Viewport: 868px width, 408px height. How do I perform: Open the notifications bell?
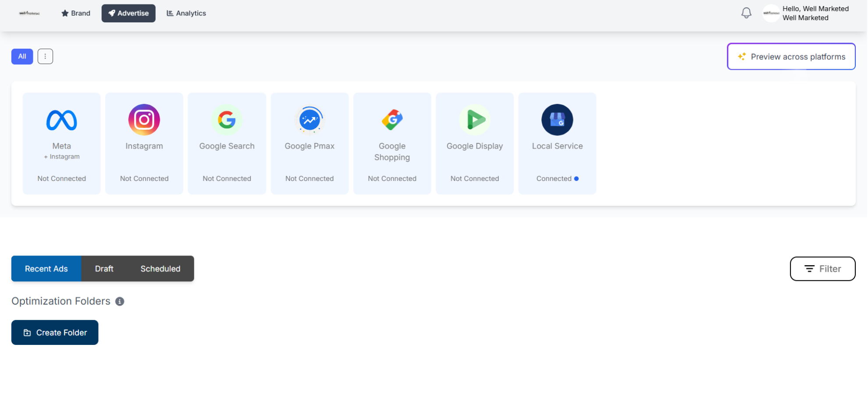[746, 13]
